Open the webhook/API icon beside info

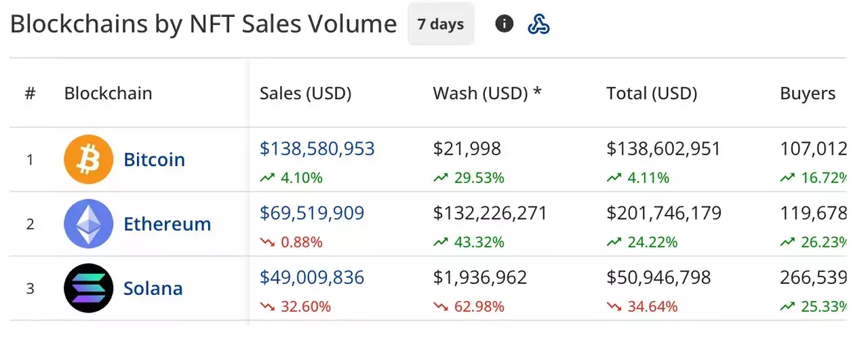[x=538, y=24]
